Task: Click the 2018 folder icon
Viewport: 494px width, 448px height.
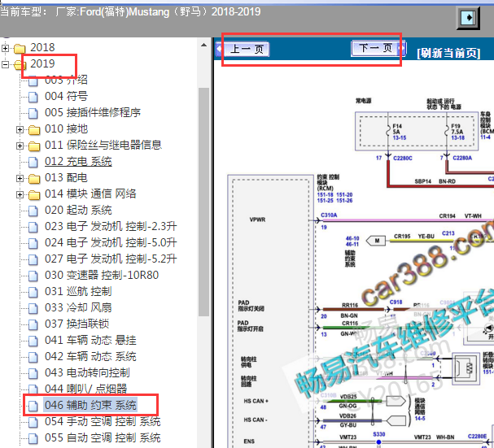Action: (20, 49)
